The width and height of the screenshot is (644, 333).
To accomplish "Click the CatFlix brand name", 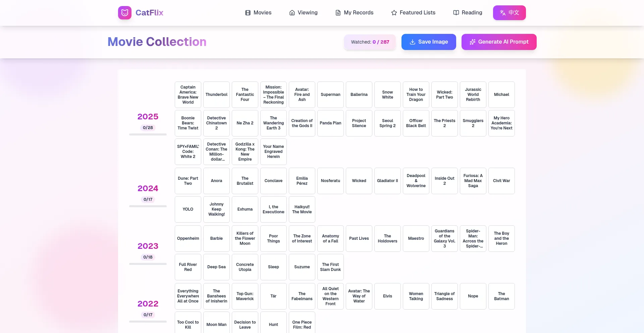I will 149,13.
